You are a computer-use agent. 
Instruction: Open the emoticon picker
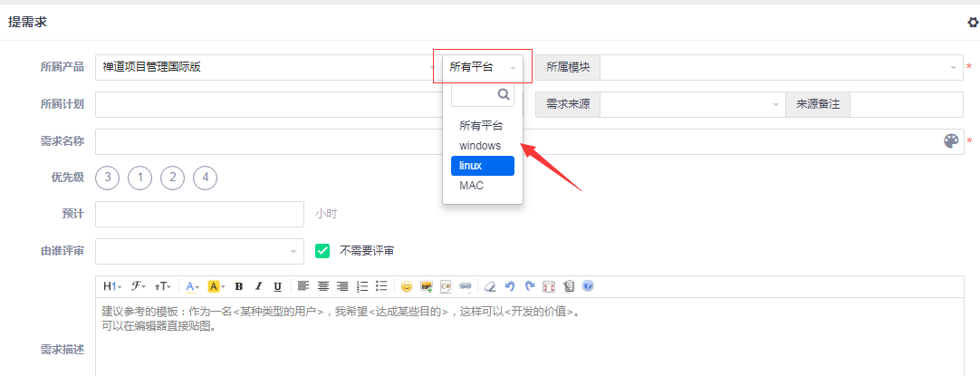coord(407,286)
